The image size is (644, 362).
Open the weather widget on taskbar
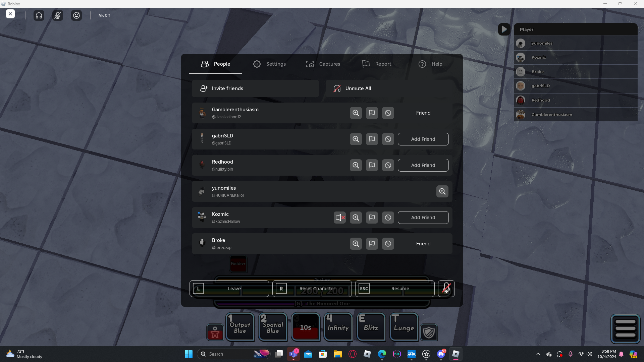pyautogui.click(x=24, y=354)
